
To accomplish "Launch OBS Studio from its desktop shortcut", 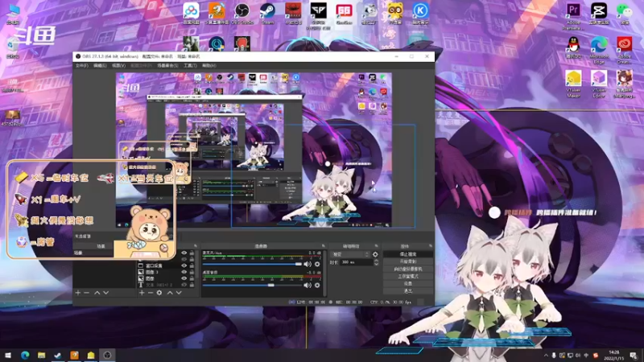I will [x=242, y=13].
